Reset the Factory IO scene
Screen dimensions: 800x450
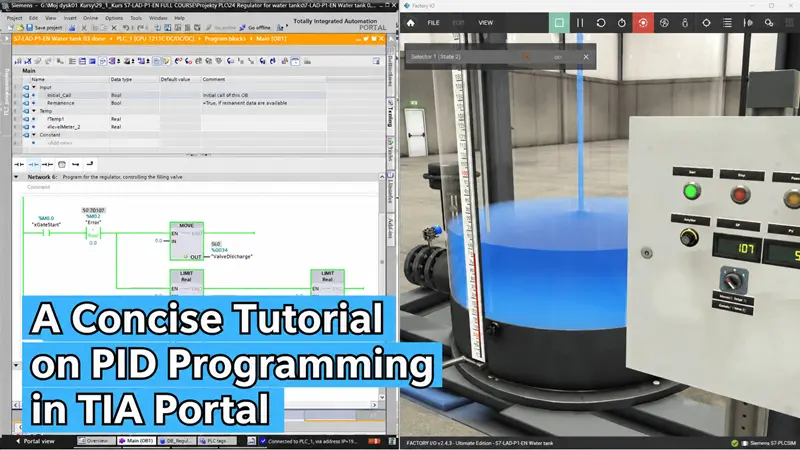tap(601, 23)
